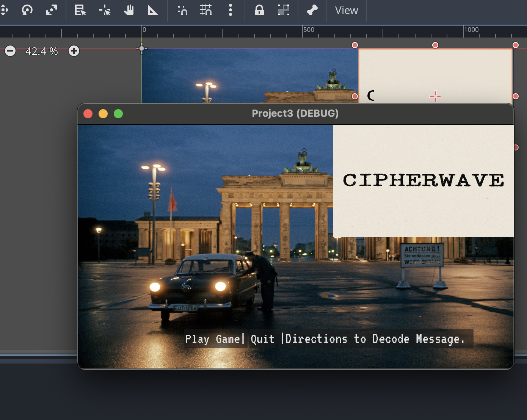Click the CIPHERWAVE title text
Screen dimensions: 527x420
(x=423, y=180)
